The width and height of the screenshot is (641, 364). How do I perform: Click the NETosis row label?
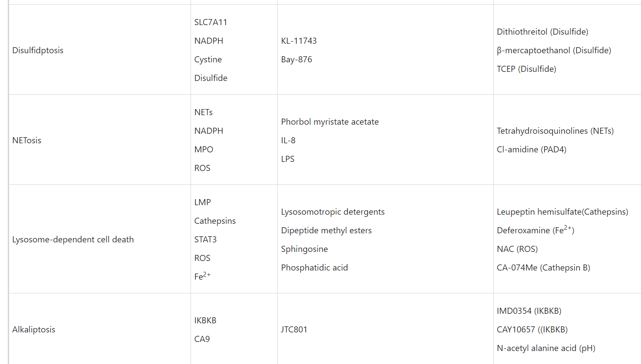(27, 140)
